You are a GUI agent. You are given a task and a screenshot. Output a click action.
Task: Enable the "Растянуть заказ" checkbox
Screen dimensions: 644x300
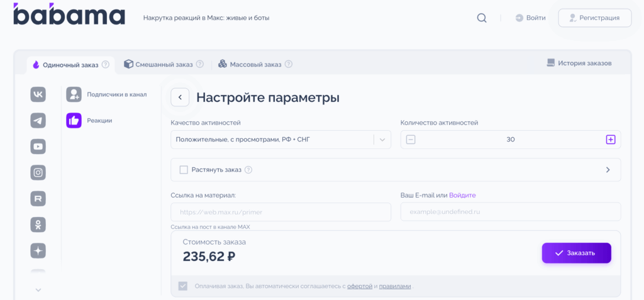[x=184, y=170]
